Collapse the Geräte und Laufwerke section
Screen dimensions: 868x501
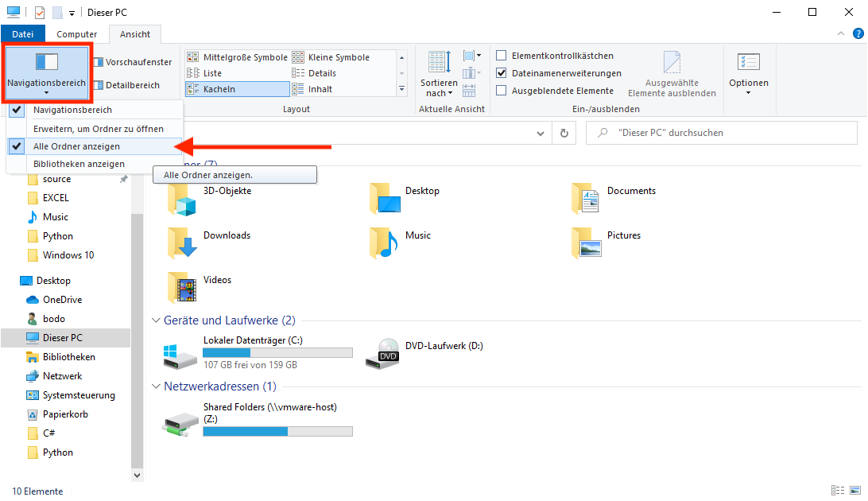[156, 320]
